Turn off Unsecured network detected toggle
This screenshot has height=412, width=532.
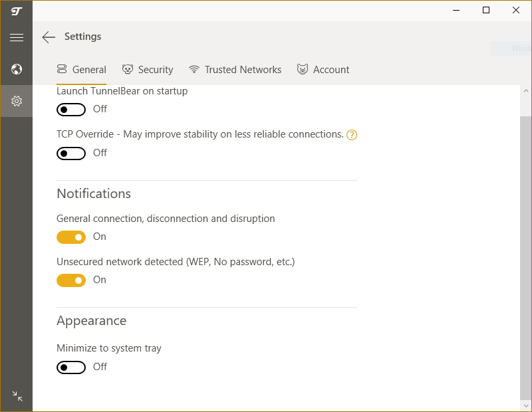[71, 280]
